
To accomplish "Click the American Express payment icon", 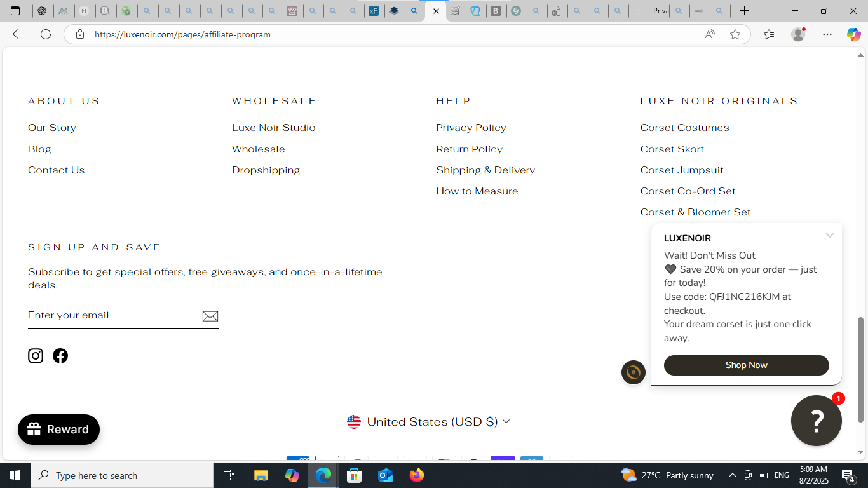I will click(x=298, y=459).
